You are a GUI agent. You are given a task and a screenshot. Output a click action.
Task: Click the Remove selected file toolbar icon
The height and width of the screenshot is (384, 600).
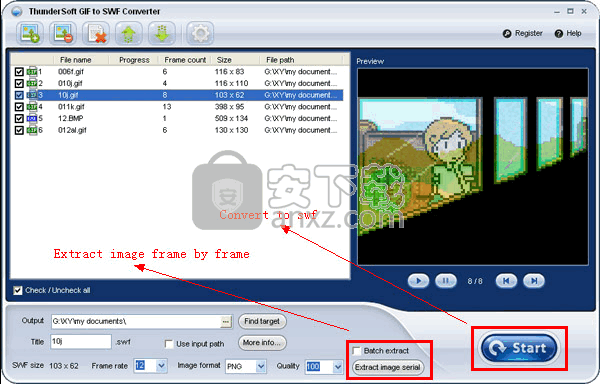63,33
